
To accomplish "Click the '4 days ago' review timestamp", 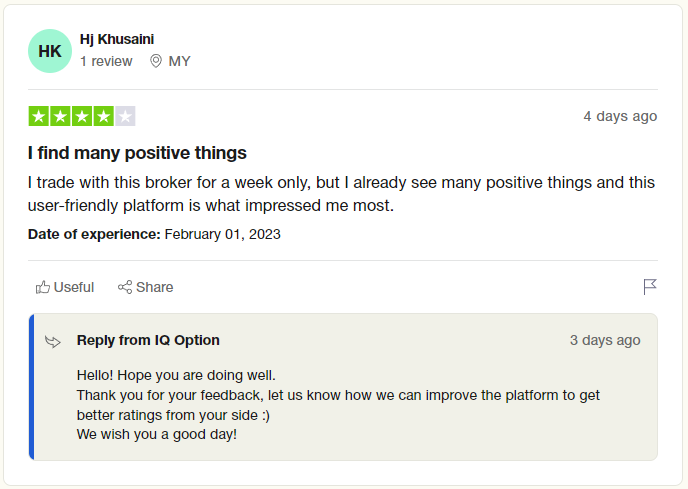I will point(620,116).
